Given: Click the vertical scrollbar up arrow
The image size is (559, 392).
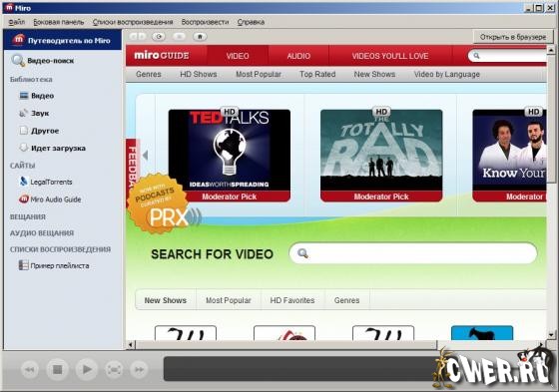Looking at the screenshot, I should coord(550,50).
